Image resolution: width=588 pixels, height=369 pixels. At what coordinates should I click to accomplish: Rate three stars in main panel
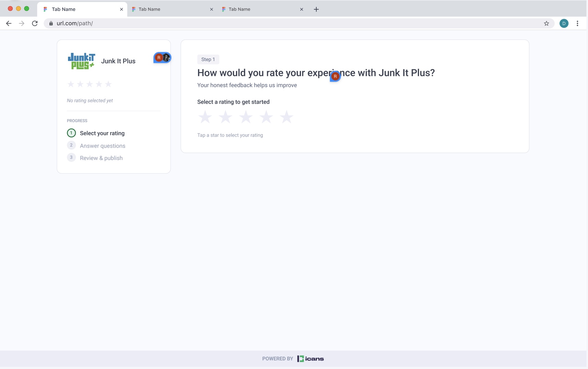[x=246, y=117]
